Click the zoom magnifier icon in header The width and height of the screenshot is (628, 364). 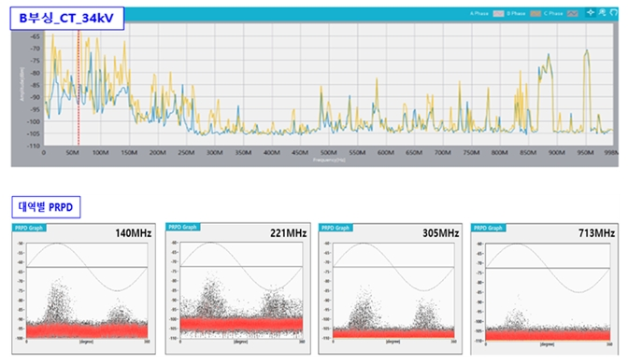(602, 12)
